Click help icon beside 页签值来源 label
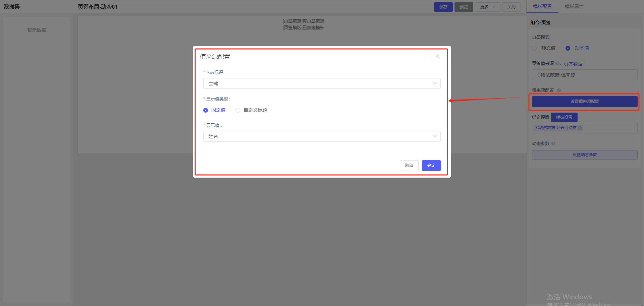The image size is (644, 306). pyautogui.click(x=557, y=63)
